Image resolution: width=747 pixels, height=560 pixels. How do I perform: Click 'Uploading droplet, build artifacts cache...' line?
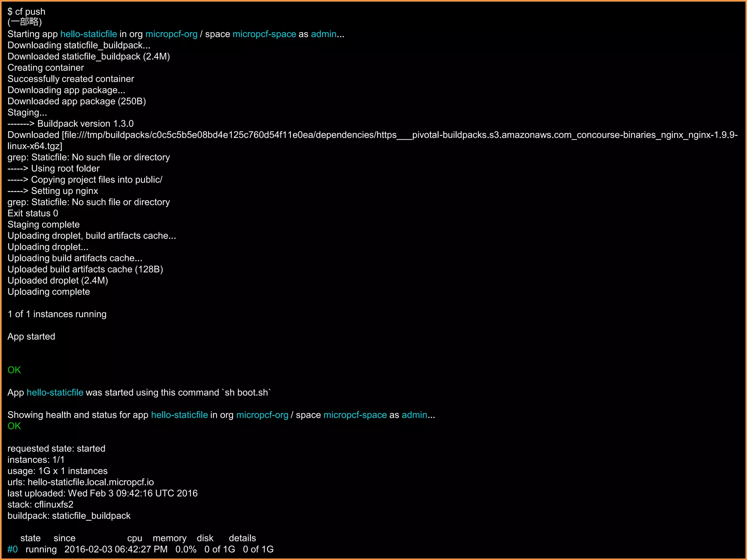tap(92, 236)
